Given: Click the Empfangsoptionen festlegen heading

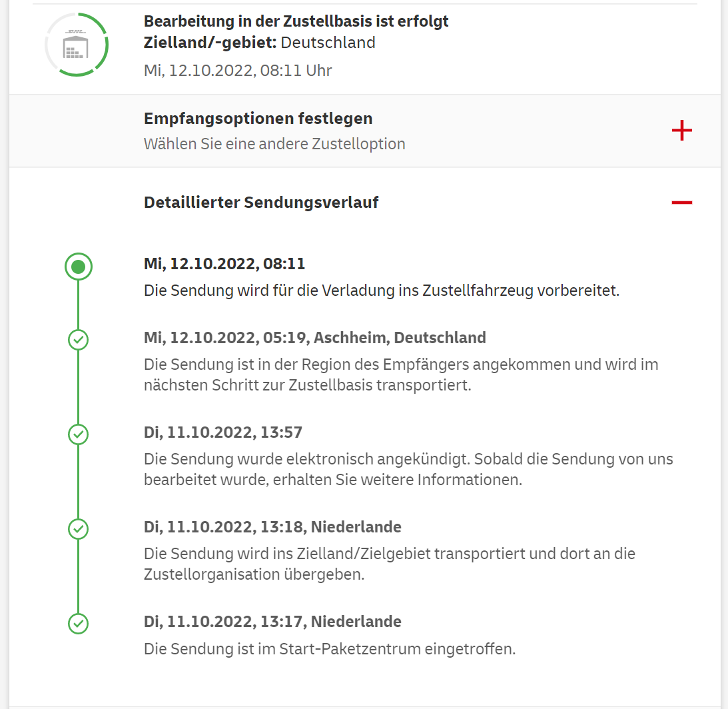Looking at the screenshot, I should 258,119.
